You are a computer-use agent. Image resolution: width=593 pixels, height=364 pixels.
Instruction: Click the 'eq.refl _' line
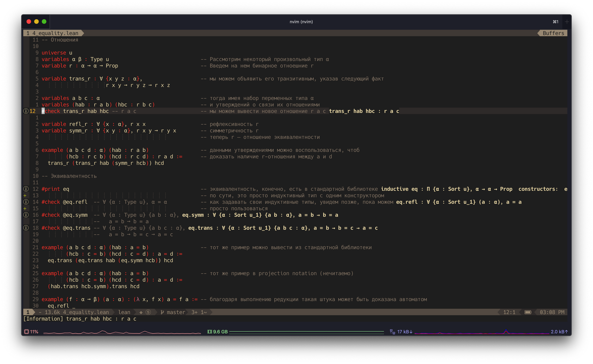click(x=61, y=306)
